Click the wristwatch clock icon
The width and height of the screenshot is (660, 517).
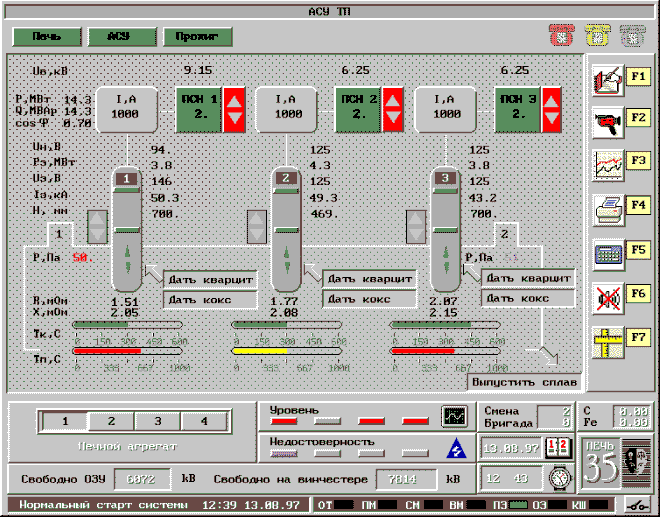(562, 478)
